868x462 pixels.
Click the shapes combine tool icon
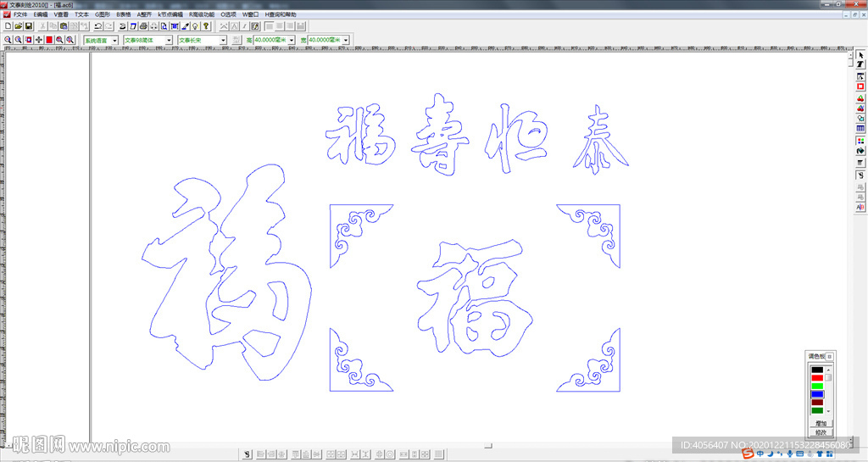click(x=860, y=118)
